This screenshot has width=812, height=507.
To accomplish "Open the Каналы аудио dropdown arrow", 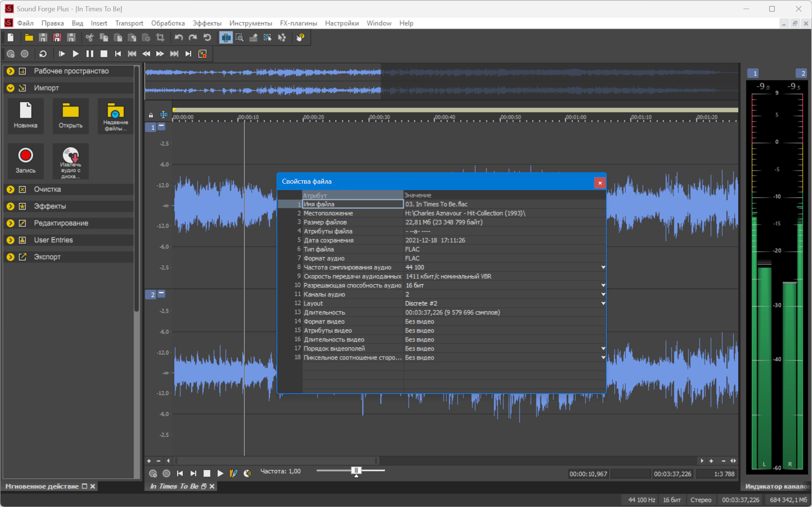I will [603, 294].
